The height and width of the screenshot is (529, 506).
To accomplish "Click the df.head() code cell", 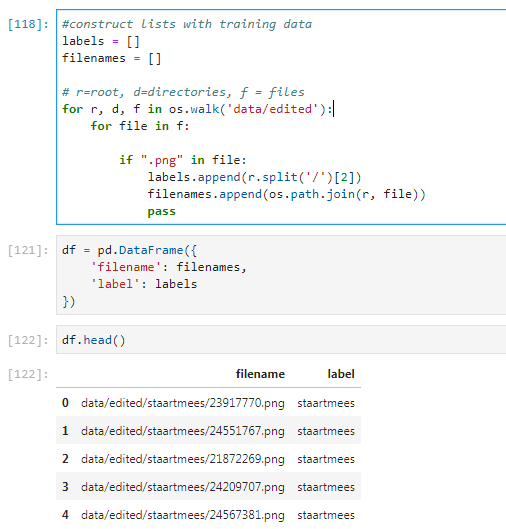I will tap(281, 340).
